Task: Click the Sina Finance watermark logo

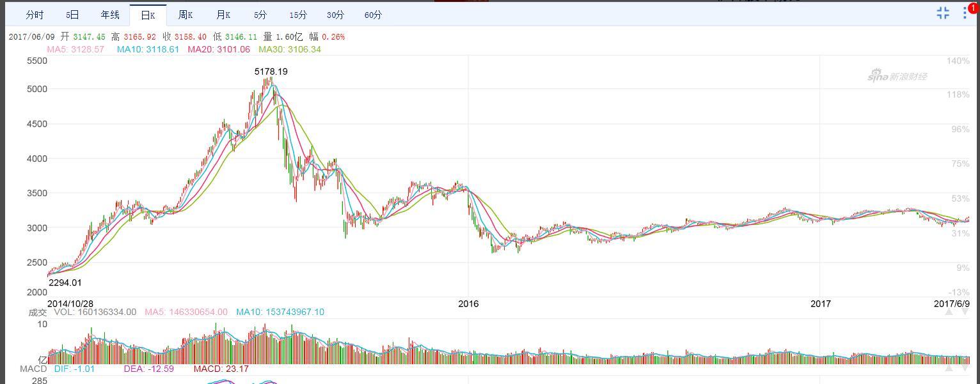Action: click(x=897, y=77)
